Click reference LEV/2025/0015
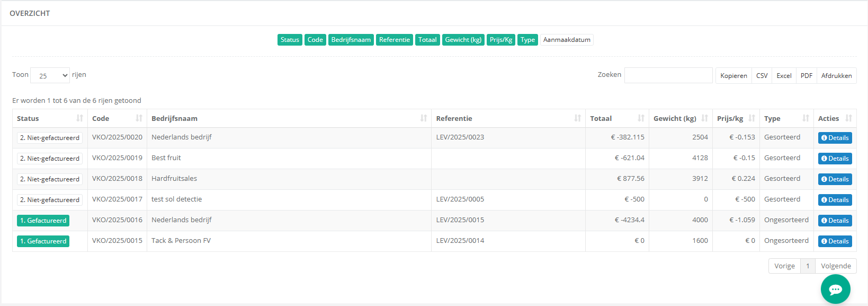Image resolution: width=868 pixels, height=306 pixels. tap(460, 220)
